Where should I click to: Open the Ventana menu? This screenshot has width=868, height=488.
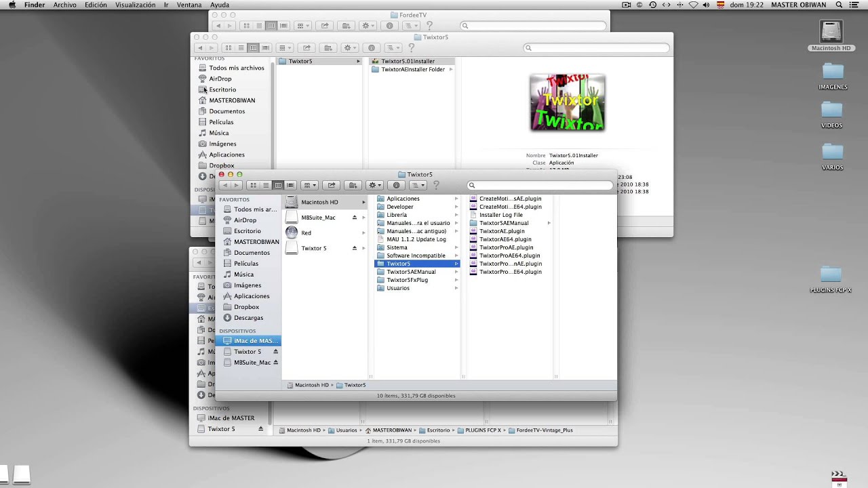[x=189, y=5]
